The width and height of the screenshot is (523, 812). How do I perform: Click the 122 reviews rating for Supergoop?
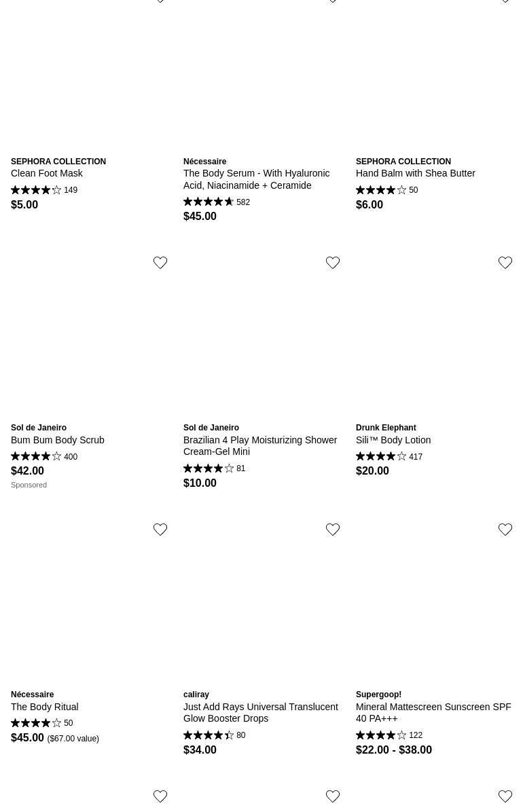[x=389, y=735]
